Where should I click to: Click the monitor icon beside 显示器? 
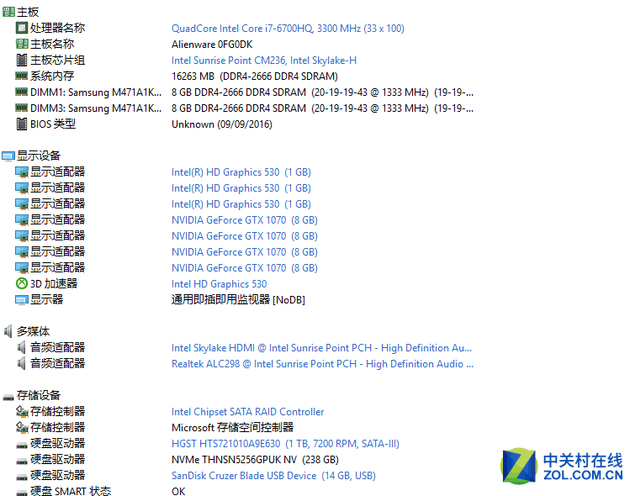[x=22, y=300]
